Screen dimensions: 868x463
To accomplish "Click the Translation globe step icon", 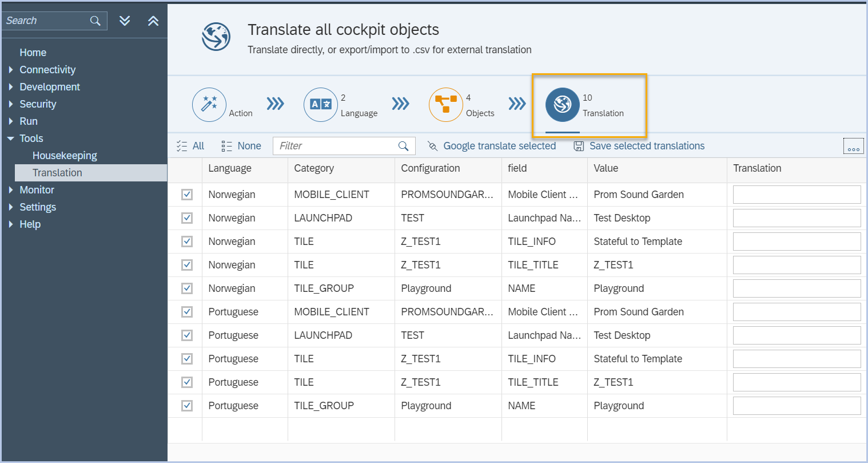I will coord(563,105).
